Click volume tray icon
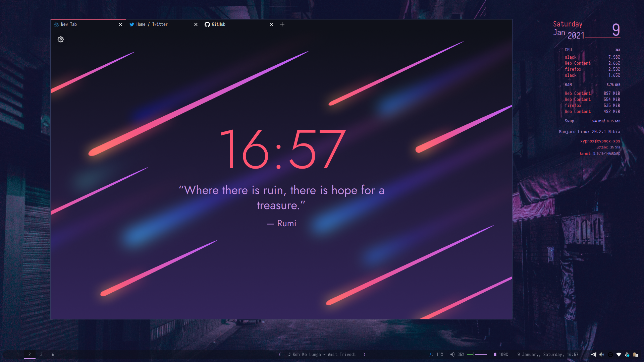Viewport: 644px width, 362px height. pos(602,355)
